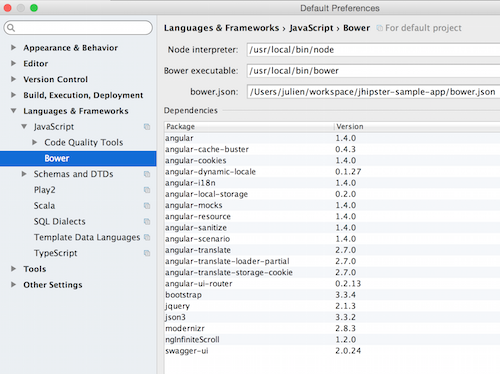Image resolution: width=500 pixels, height=374 pixels.
Task: Expand the Editor section
Action: pyautogui.click(x=13, y=63)
